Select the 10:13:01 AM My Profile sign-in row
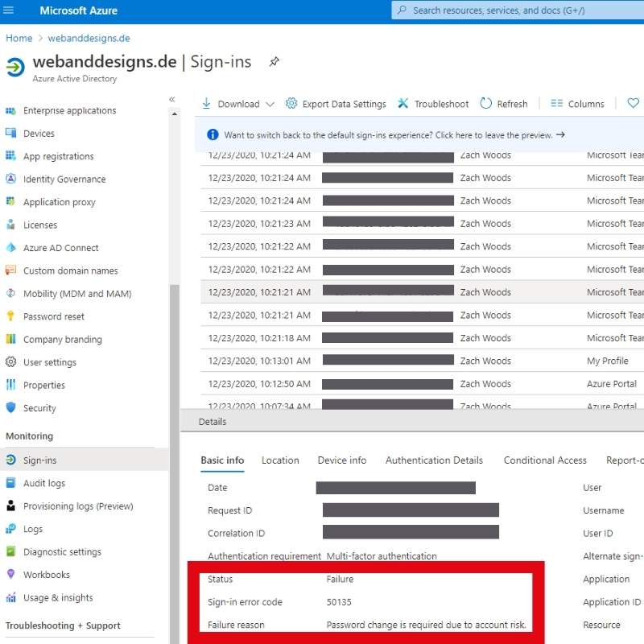The image size is (644, 644). (x=422, y=361)
